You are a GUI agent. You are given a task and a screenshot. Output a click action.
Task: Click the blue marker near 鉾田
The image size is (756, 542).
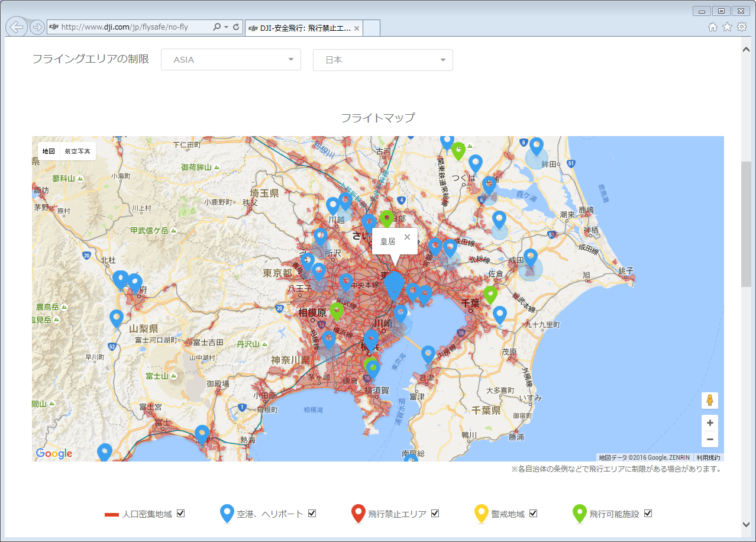(x=537, y=147)
